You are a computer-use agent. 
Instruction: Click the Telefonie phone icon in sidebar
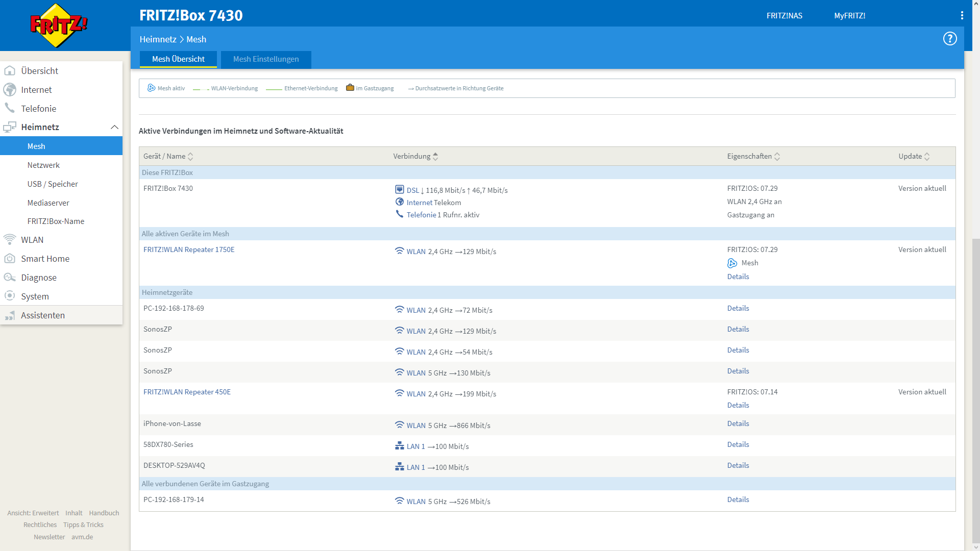10,108
